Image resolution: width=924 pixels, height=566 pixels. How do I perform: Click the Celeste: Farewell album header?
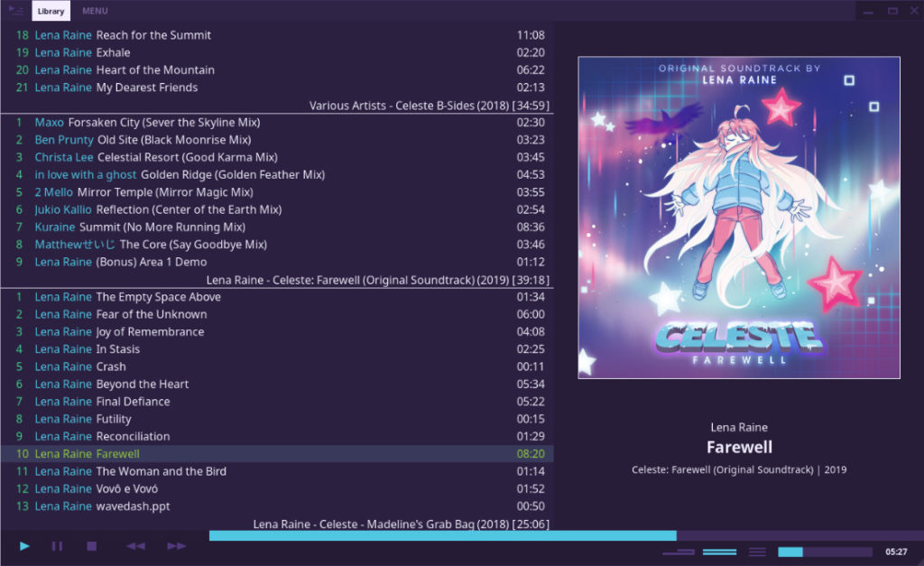pos(378,280)
